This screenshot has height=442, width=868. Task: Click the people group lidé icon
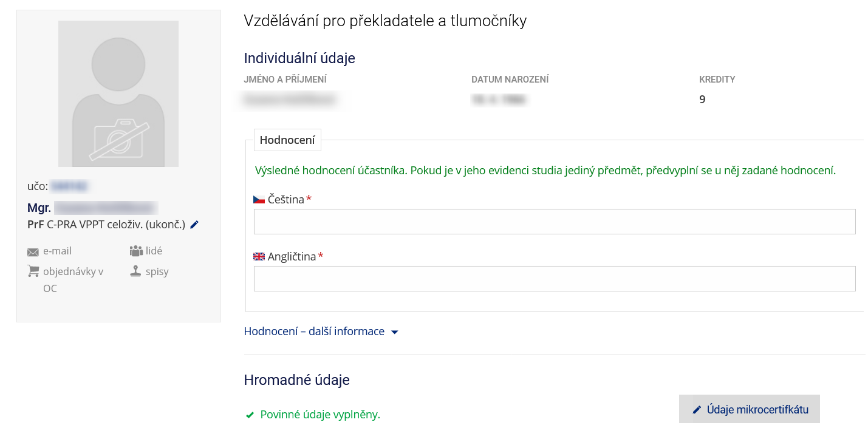click(135, 251)
